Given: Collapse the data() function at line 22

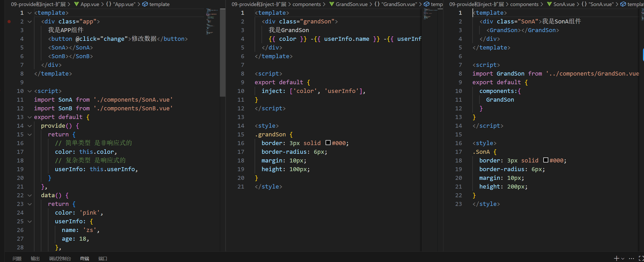Looking at the screenshot, I should 30,195.
